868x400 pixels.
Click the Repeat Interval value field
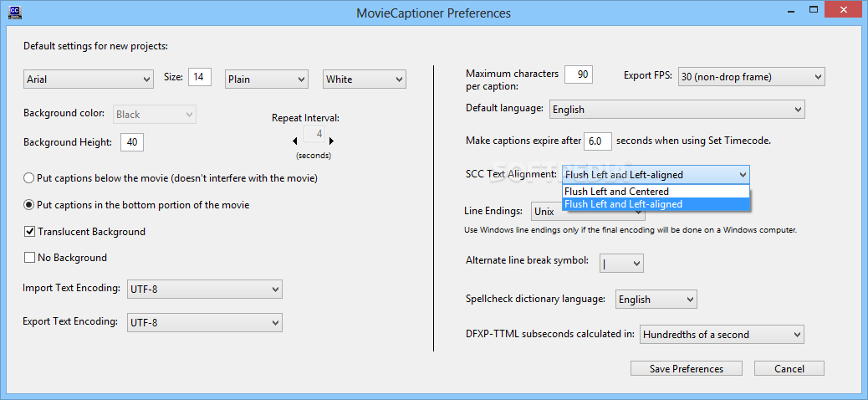[x=314, y=134]
